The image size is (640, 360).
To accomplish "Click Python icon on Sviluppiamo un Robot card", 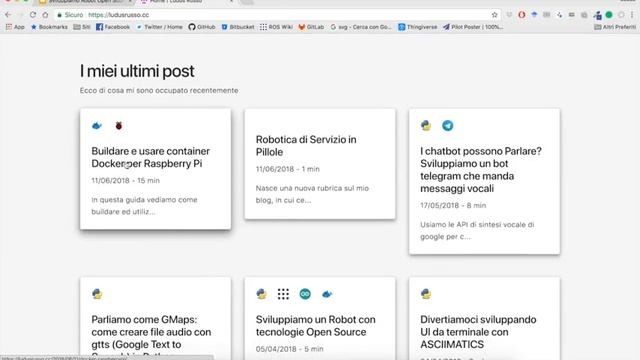I will (262, 294).
